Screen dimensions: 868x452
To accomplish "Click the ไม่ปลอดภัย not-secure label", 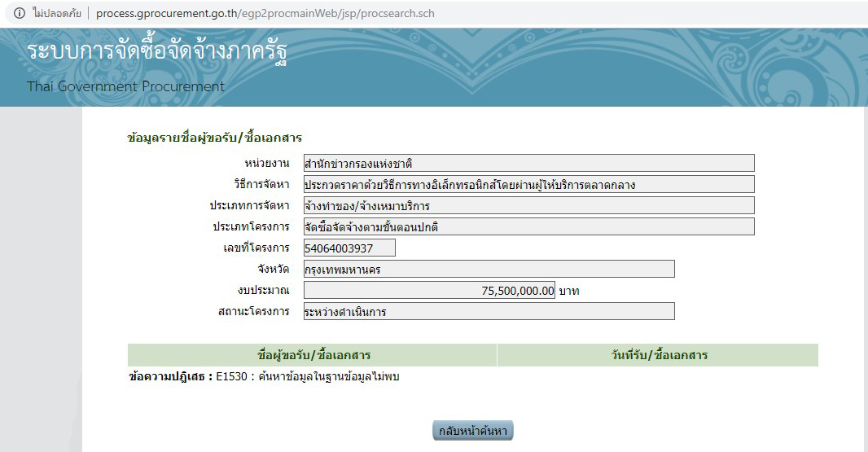I will click(x=56, y=13).
